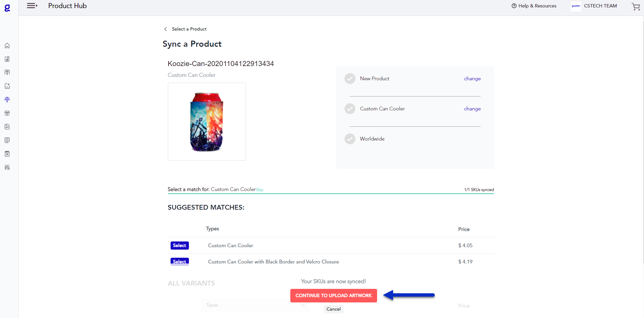Expand the hamburger navigation menu
This screenshot has height=318, width=644.
pyautogui.click(x=32, y=6)
